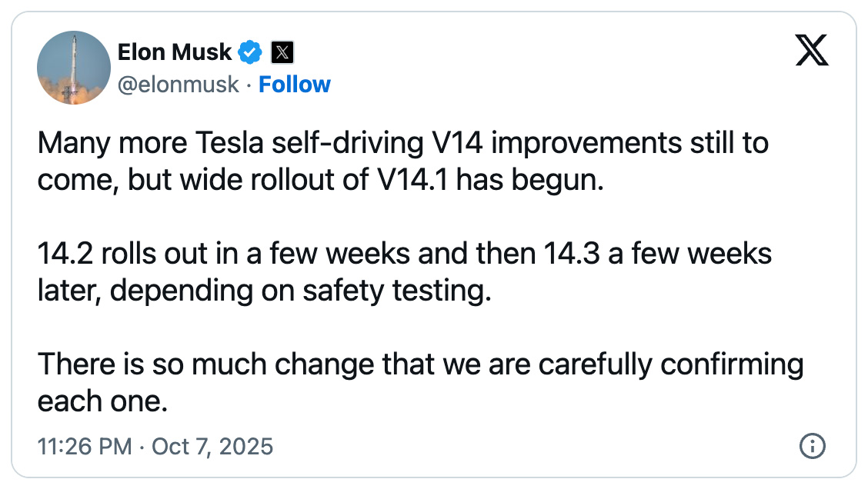Image resolution: width=868 pixels, height=489 pixels.
Task: Click the blue verified checkmark badge
Action: (250, 52)
